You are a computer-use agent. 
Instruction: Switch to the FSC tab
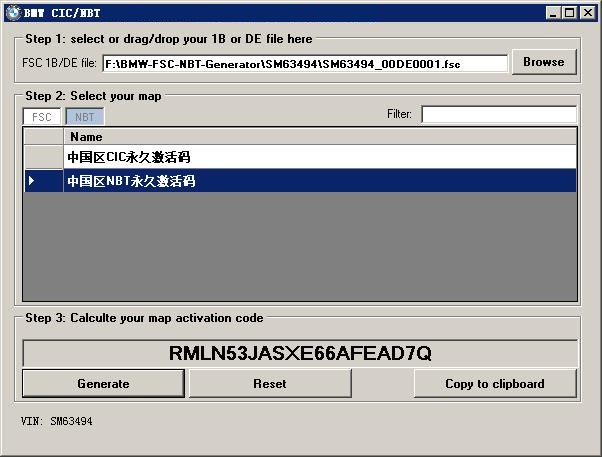click(x=42, y=117)
